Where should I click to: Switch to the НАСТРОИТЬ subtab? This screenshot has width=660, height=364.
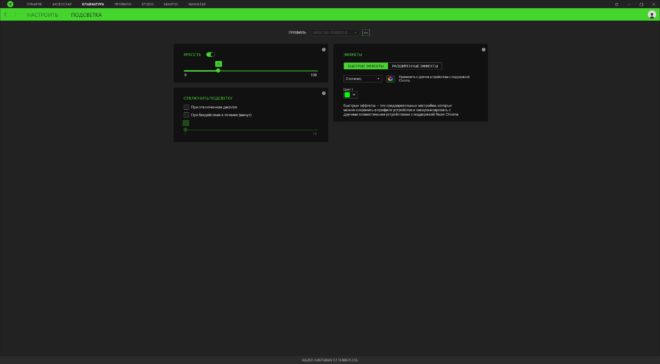click(x=43, y=15)
